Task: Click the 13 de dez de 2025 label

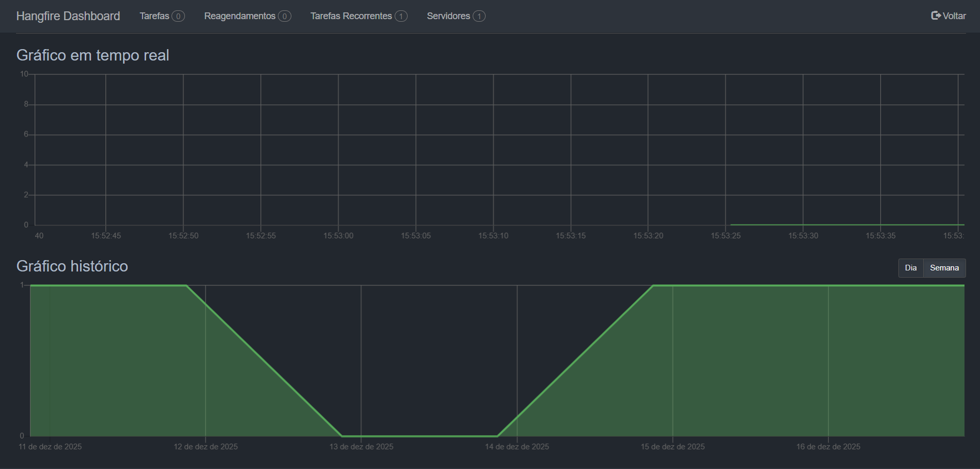Action: pos(361,447)
